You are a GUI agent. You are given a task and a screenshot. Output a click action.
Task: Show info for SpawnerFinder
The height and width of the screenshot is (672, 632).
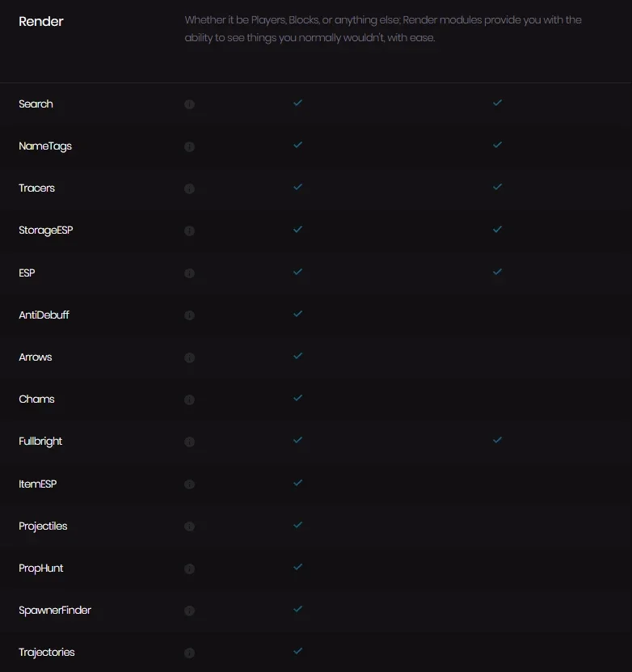click(x=189, y=611)
